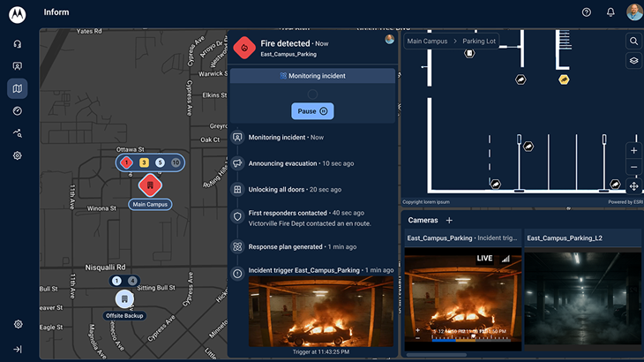Open the incident trigger fire thumbnail
The height and width of the screenshot is (362, 644).
point(320,311)
